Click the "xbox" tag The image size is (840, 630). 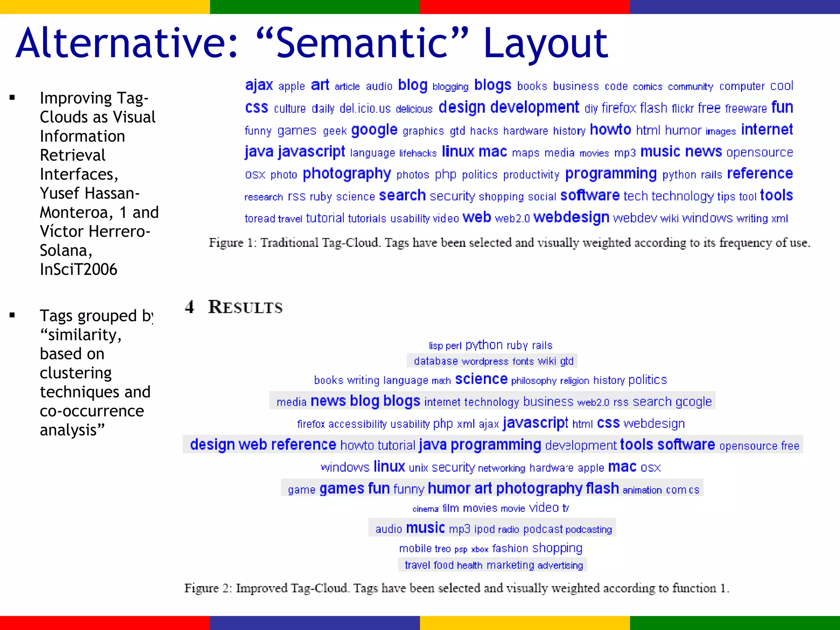[x=479, y=550]
